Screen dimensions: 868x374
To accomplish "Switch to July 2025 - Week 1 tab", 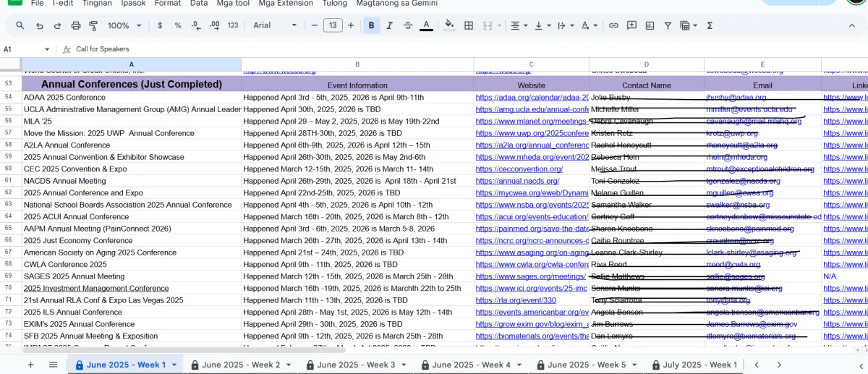I will click(x=694, y=365).
